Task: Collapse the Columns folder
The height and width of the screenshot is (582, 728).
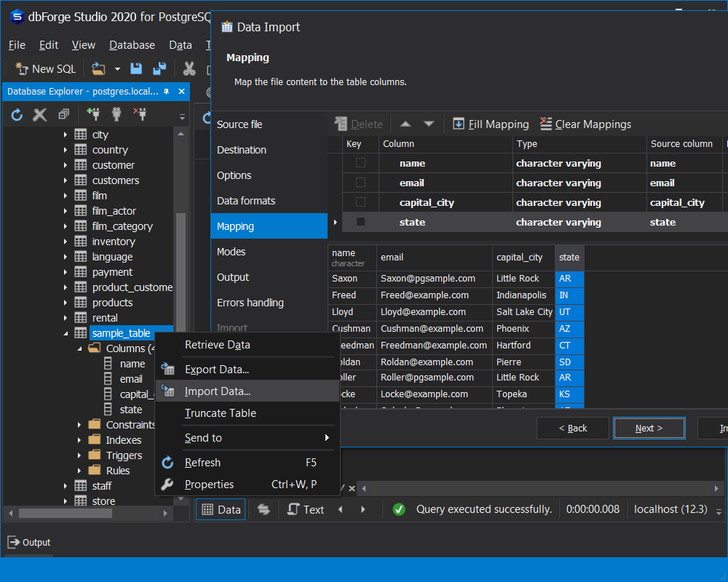Action: (x=79, y=348)
